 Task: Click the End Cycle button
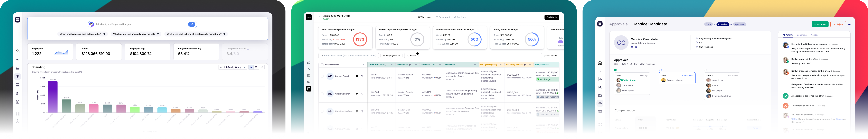[552, 17]
